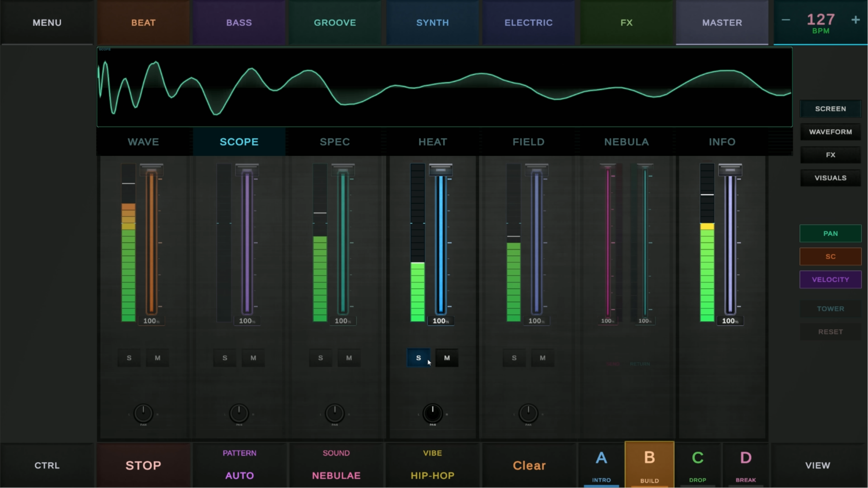Show the INFO visualizer view
Viewport: 868px width, 488px height.
[722, 142]
